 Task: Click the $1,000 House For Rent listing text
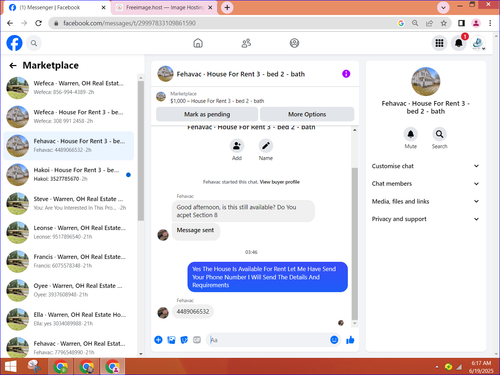(x=217, y=101)
